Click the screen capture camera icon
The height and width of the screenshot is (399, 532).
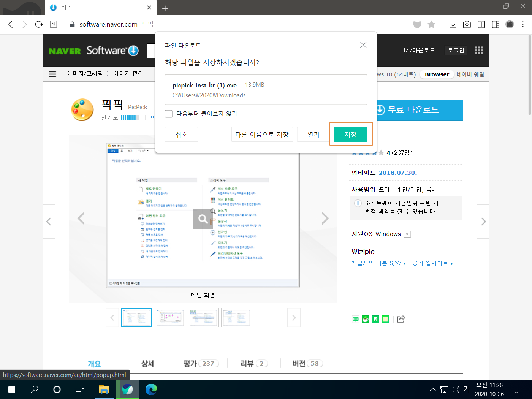pyautogui.click(x=467, y=24)
